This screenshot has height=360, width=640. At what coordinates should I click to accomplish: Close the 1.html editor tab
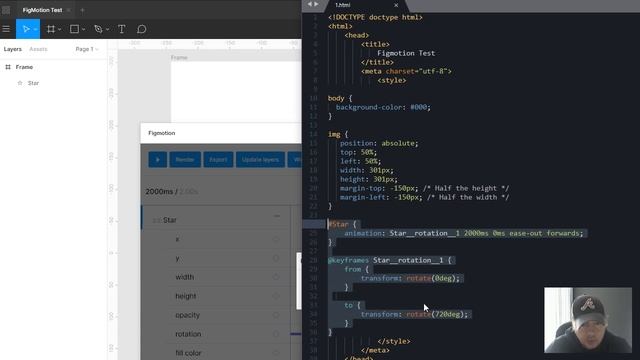[396, 5]
